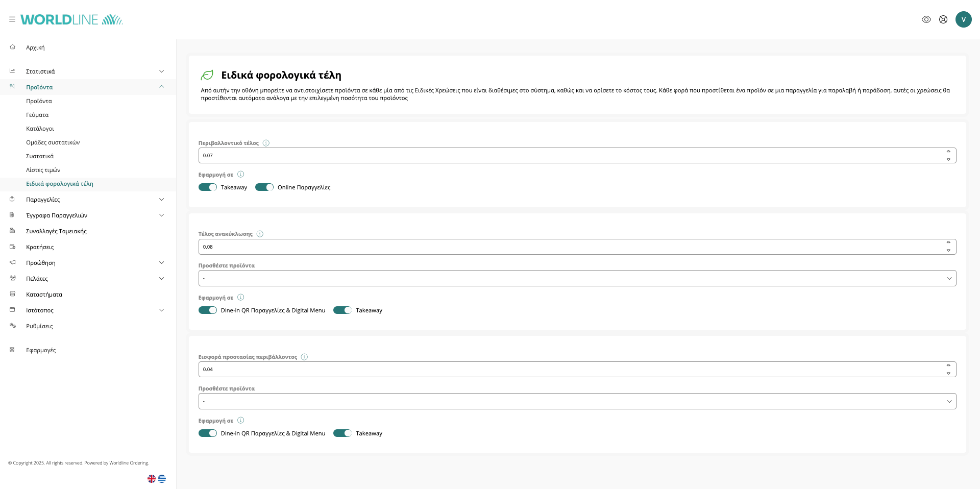Screen dimensions: 980x489
Task: Open Κατάλογοι in the sidebar
Action: 40,129
